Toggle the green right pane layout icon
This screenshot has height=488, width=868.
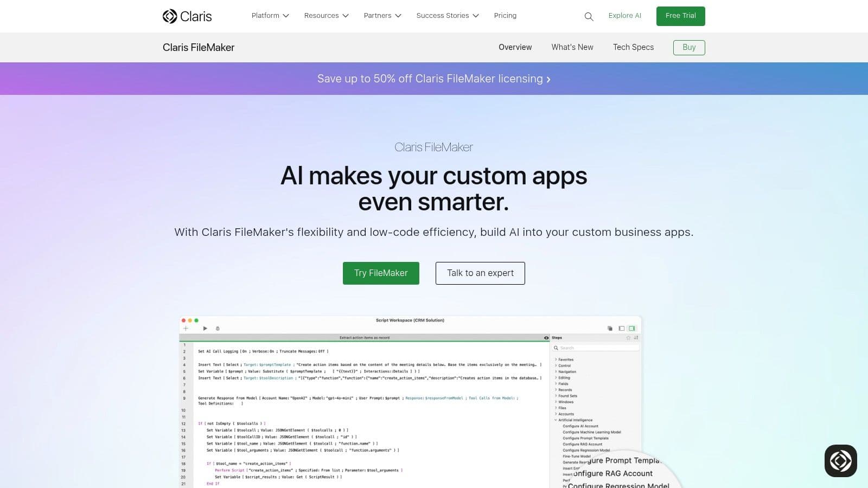[632, 328]
